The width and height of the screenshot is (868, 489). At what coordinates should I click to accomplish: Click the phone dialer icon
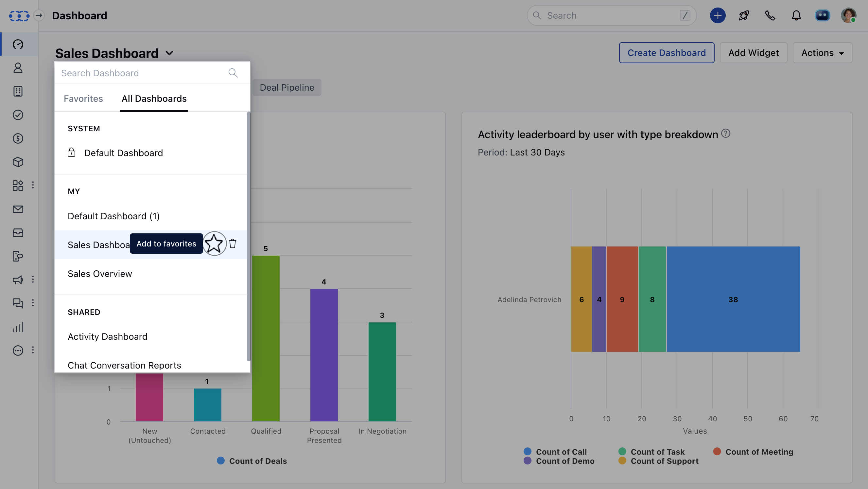[x=770, y=15]
